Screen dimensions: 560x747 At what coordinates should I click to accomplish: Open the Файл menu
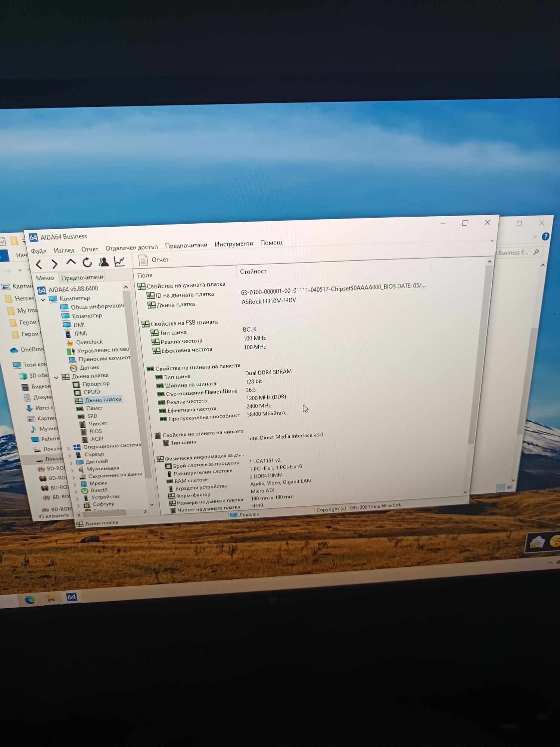coord(39,251)
